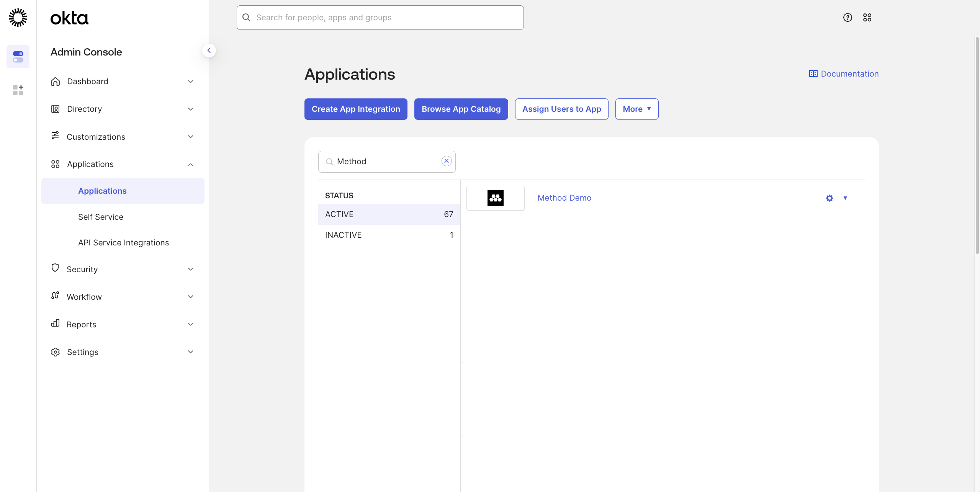Viewport: 980px width, 492px height.
Task: Select API Service Integrations item
Action: pyautogui.click(x=123, y=243)
